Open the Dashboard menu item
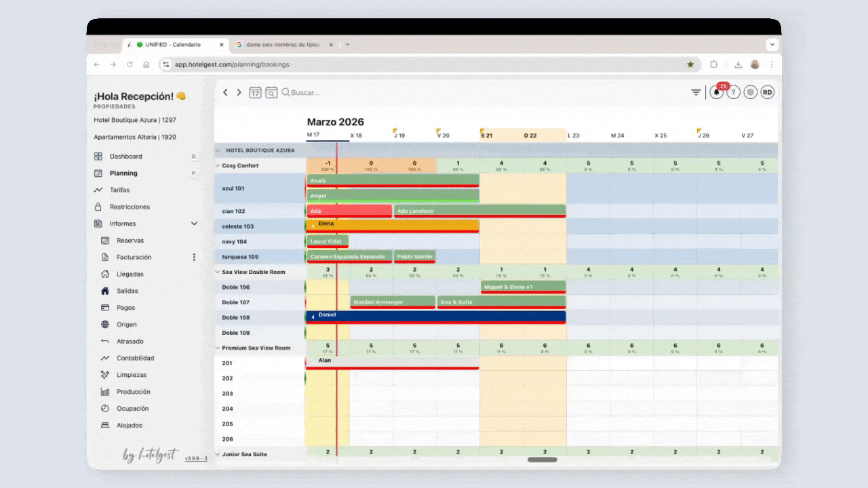Image resolution: width=868 pixels, height=488 pixels. coord(125,157)
